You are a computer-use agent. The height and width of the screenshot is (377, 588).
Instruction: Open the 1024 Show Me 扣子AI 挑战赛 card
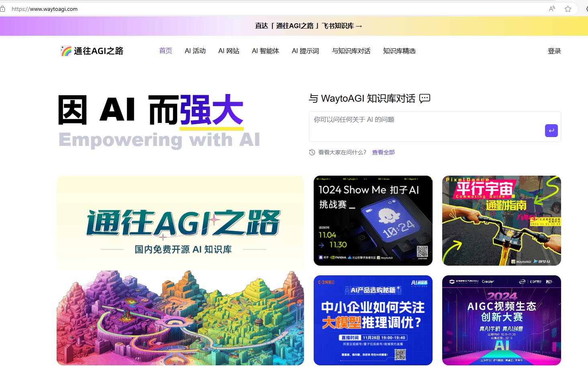coord(373,220)
